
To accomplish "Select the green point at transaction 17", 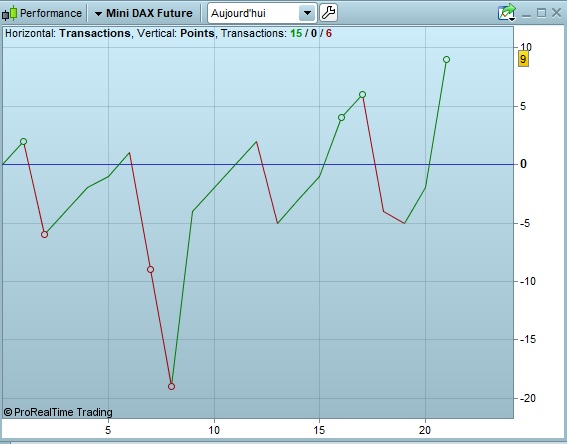I will point(362,94).
